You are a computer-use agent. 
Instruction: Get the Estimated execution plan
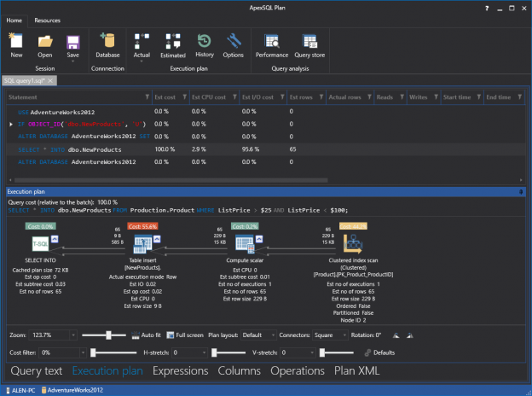pyautogui.click(x=173, y=45)
